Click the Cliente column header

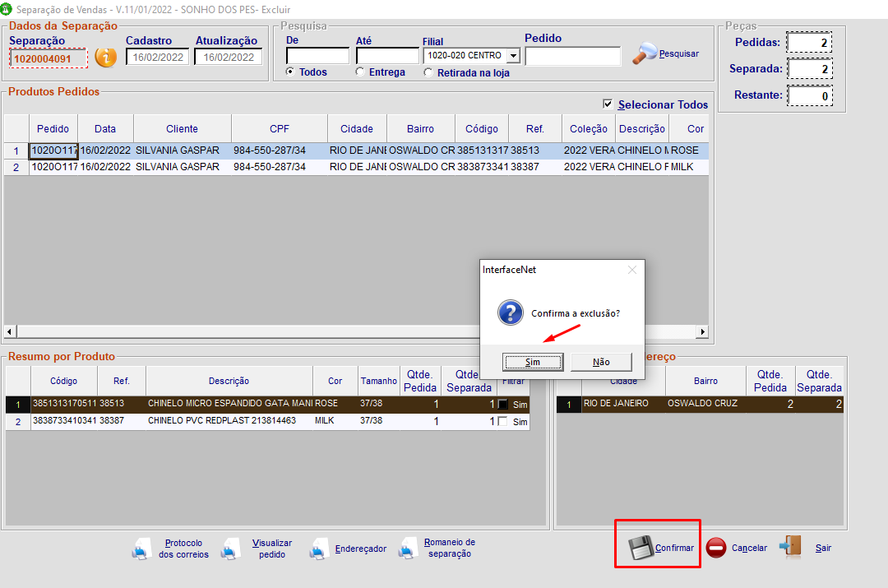(x=182, y=129)
